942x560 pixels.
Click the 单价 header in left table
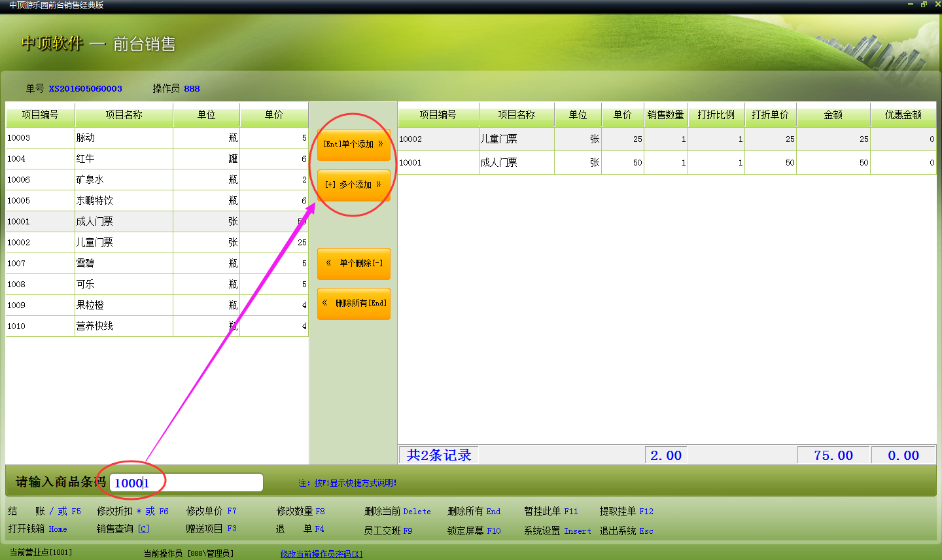click(x=274, y=114)
